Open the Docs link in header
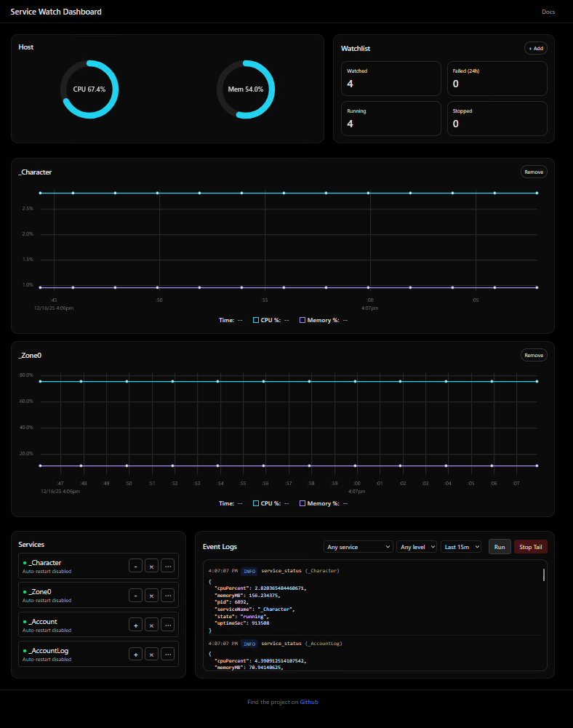The image size is (573, 728). click(x=548, y=12)
